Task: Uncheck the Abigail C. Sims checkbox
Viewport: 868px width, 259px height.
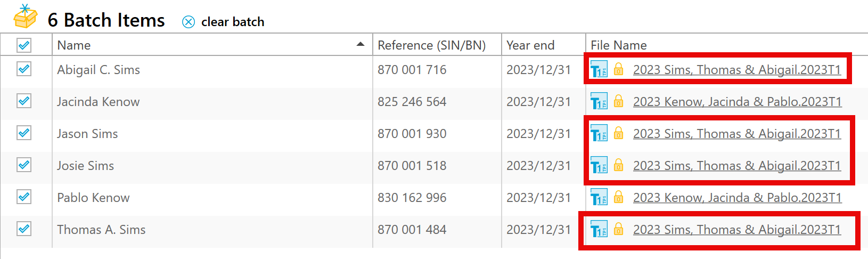Action: (x=24, y=69)
